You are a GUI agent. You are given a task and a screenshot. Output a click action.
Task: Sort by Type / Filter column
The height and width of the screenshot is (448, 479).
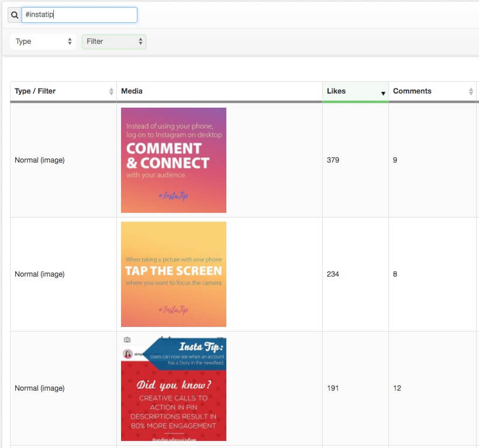(63, 91)
